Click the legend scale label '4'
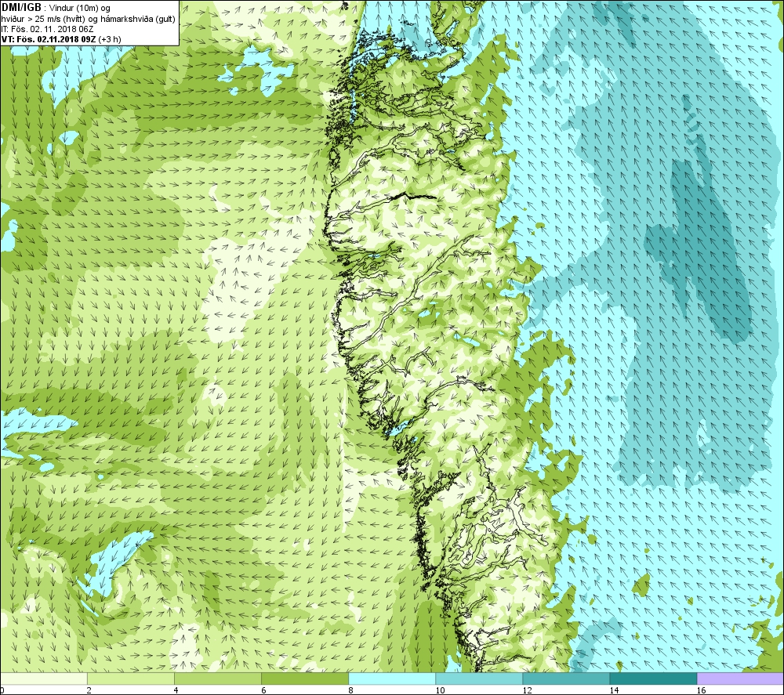Screen dimensions: 784x695 pos(176,690)
